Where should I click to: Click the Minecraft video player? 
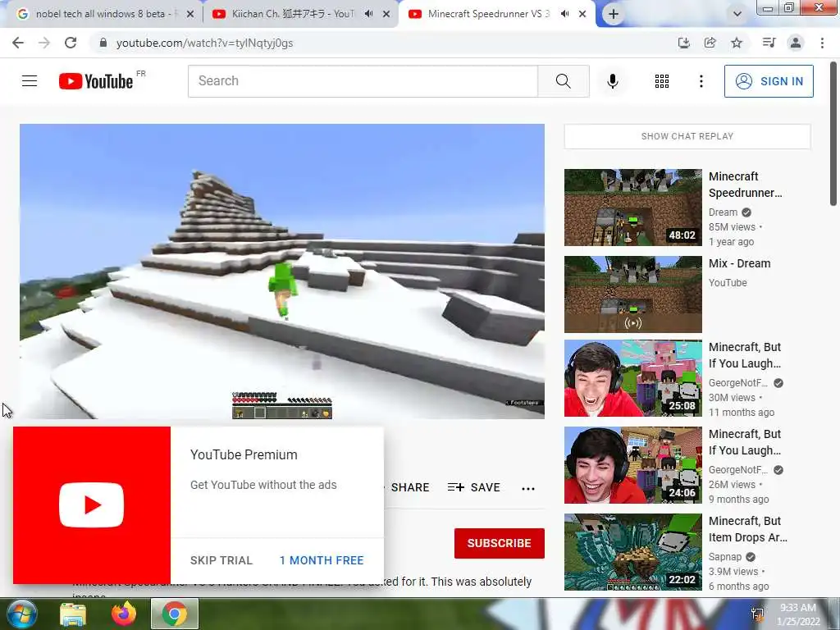(282, 271)
